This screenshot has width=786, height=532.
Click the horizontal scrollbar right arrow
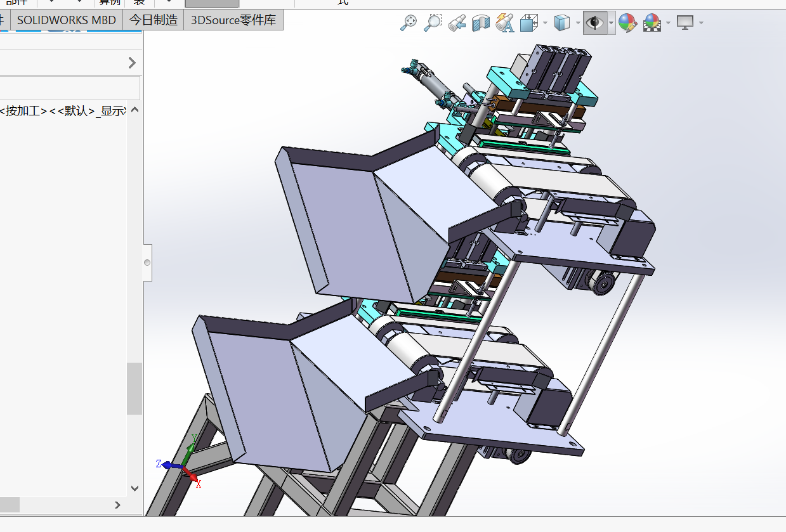pos(117,505)
